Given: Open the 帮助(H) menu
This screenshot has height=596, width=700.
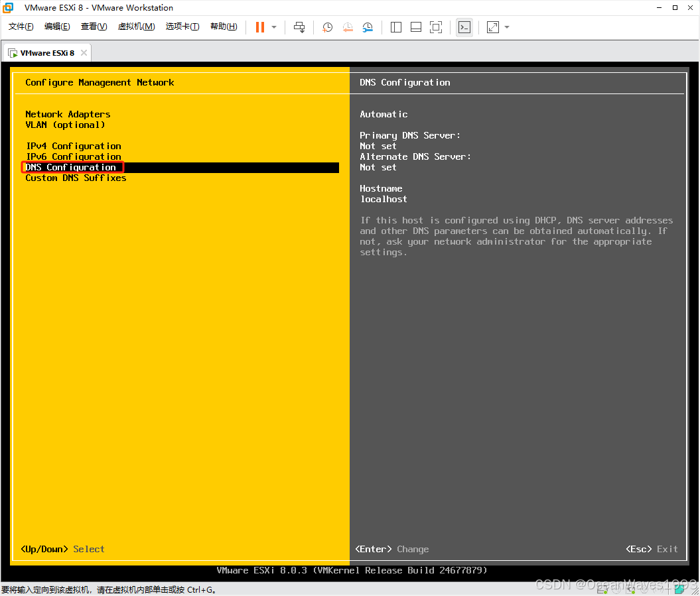Looking at the screenshot, I should pyautogui.click(x=224, y=27).
